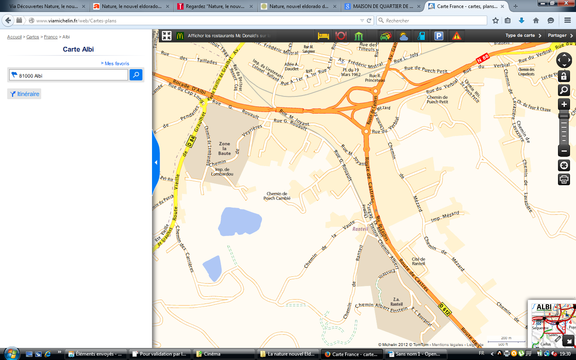The image size is (576, 360).
Task: Reload the page with the refresh icon
Action: click(369, 21)
